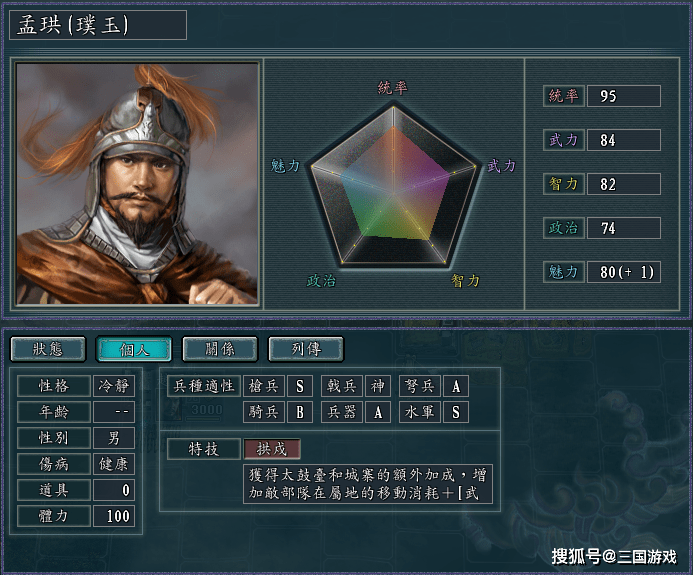Viewport: 693px width, 575px height.
Task: Click the 弩兵 aptitude grade A
Action: [x=455, y=386]
